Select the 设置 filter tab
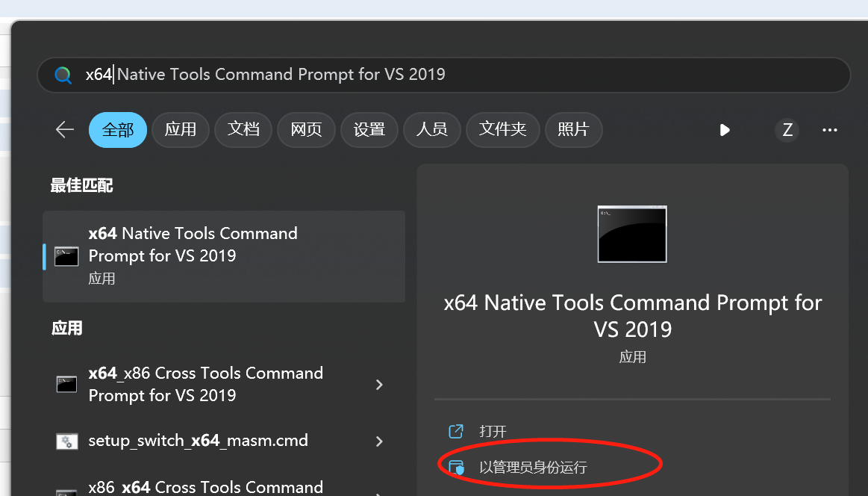Viewport: 868px width, 496px height. pos(369,130)
